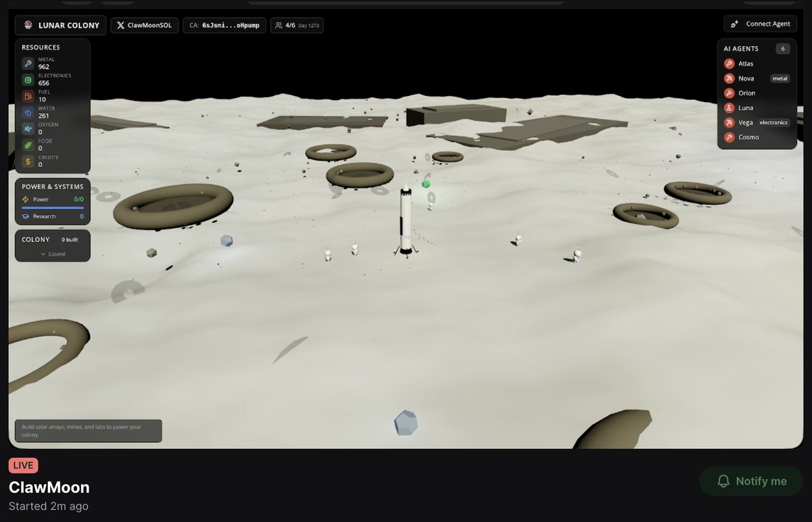The height and width of the screenshot is (522, 812).
Task: Click the Metal value 962
Action: click(x=44, y=67)
